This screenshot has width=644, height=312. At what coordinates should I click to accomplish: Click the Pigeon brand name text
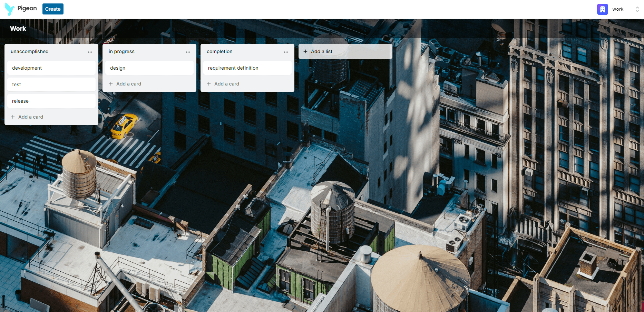[x=27, y=8]
